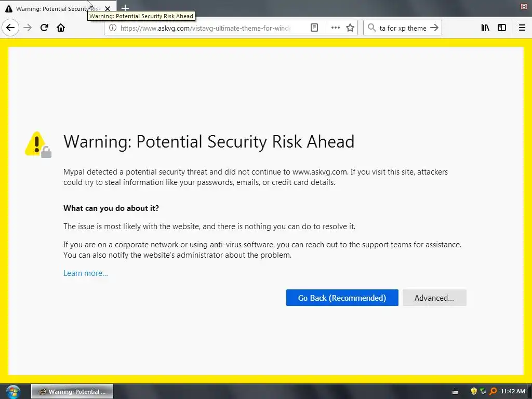Toggle reader view icon
Viewport: 532px width, 399px height.
pyautogui.click(x=314, y=28)
